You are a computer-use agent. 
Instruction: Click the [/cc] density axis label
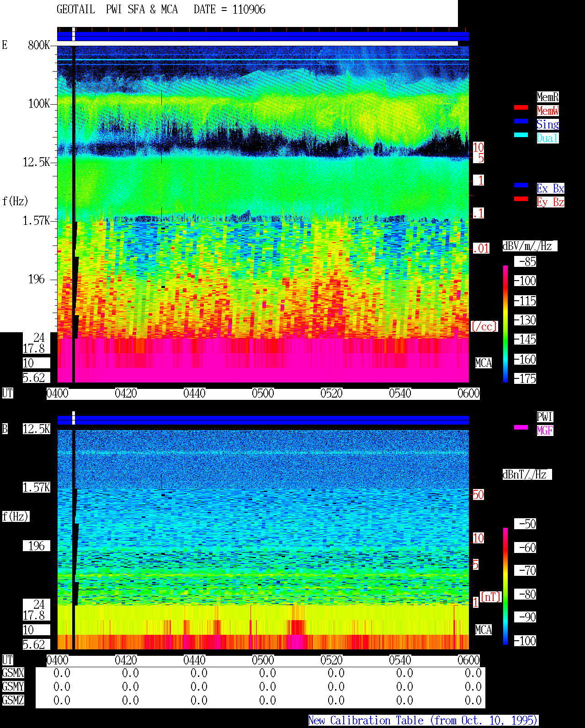pos(484,326)
